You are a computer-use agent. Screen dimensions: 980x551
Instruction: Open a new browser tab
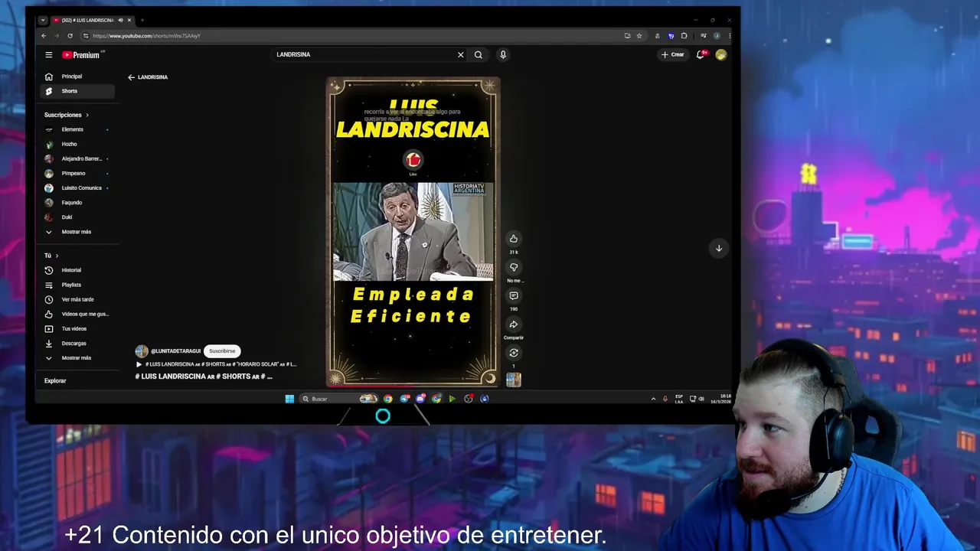142,20
